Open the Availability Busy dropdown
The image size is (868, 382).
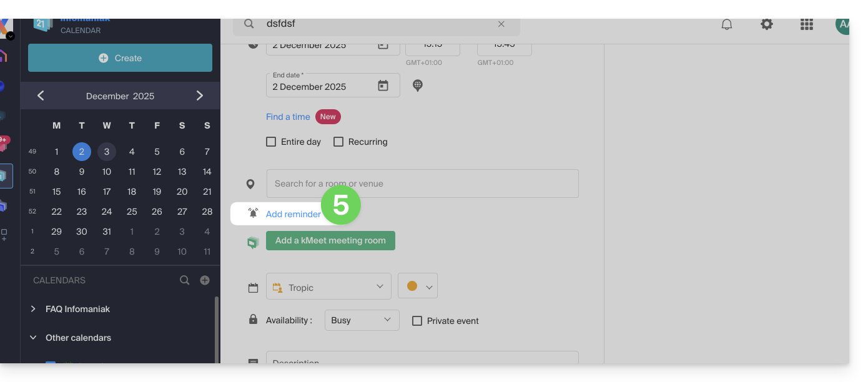pos(362,320)
